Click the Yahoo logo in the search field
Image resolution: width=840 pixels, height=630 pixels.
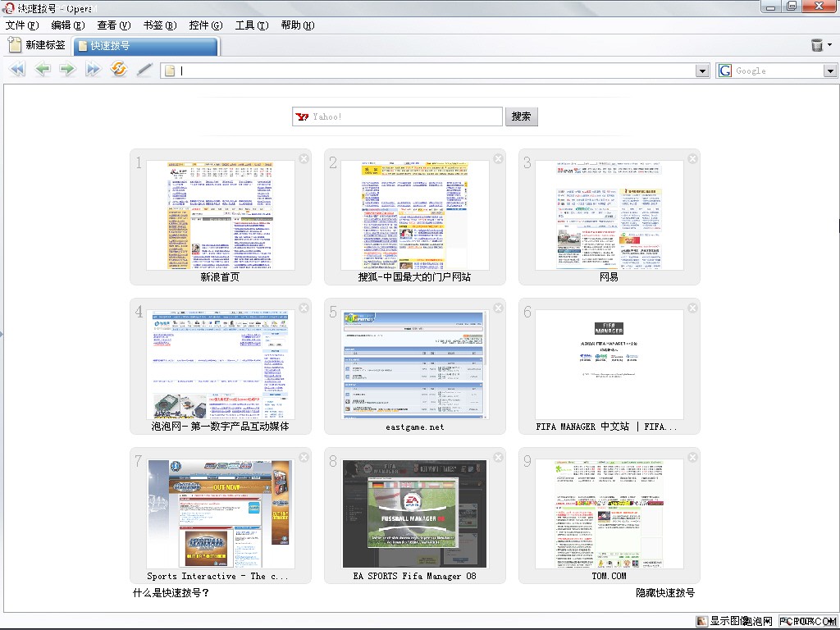click(302, 116)
